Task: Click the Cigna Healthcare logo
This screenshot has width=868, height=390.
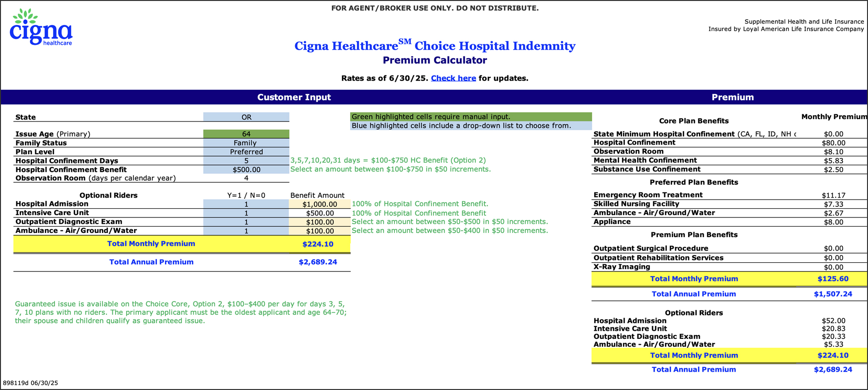Action: [41, 28]
